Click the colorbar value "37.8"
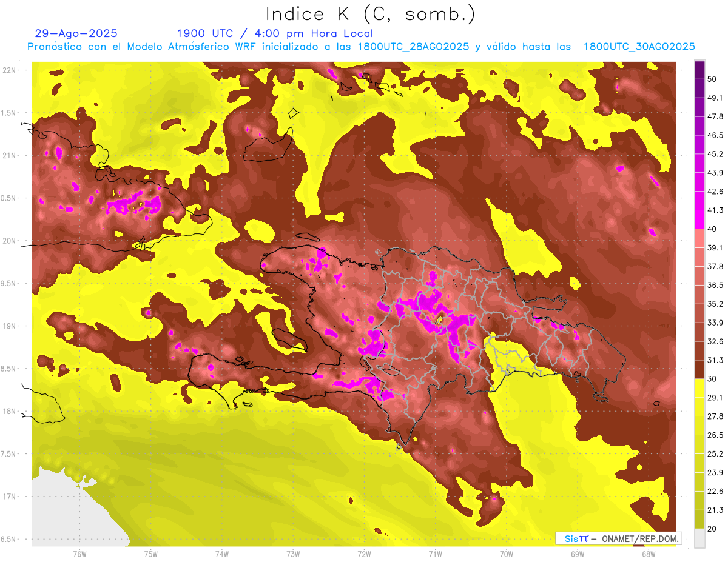Screen dimensions: 728x562 click(x=715, y=266)
